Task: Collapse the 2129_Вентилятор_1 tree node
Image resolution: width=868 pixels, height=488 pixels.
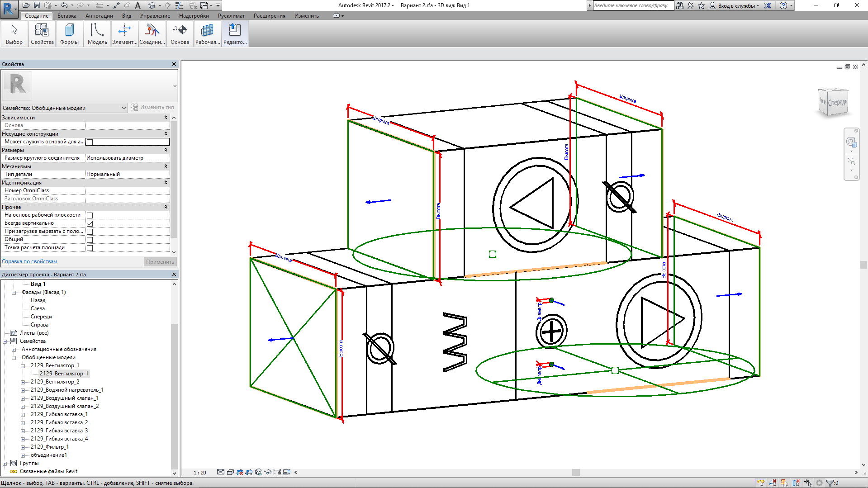Action: coord(23,366)
